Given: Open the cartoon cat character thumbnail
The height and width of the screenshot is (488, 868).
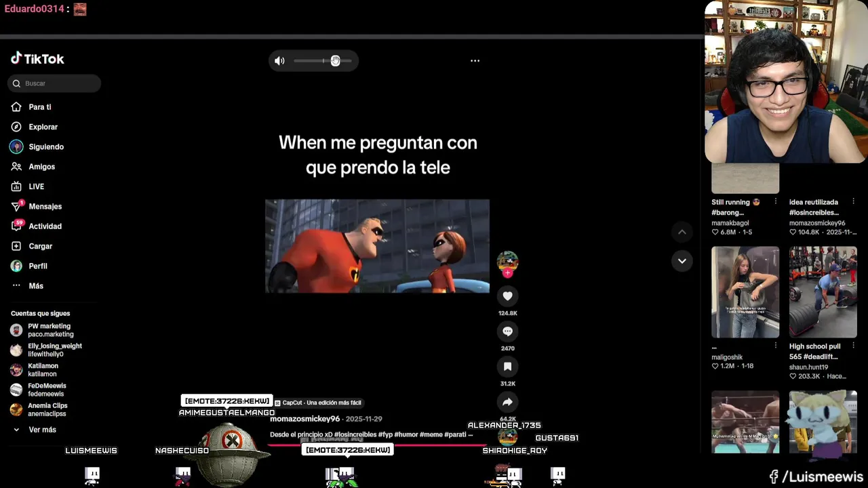Looking at the screenshot, I should click(x=823, y=422).
